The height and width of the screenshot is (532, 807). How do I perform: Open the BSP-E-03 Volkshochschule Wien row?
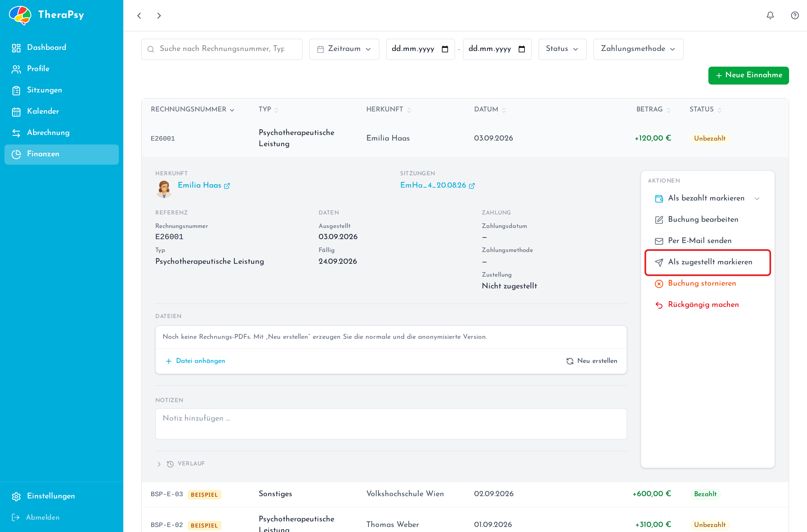point(465,494)
